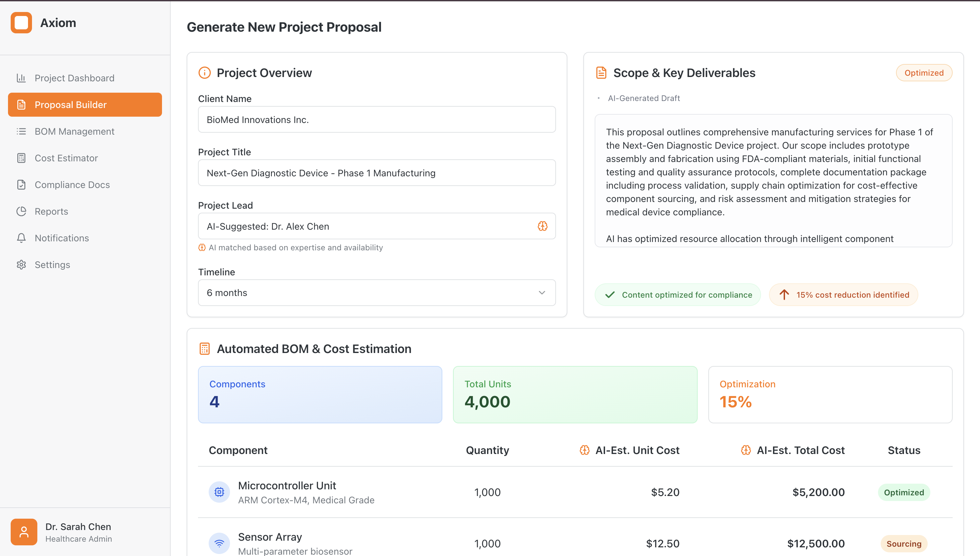Select the Proposal Builder menu item
980x556 pixels.
[x=85, y=105]
